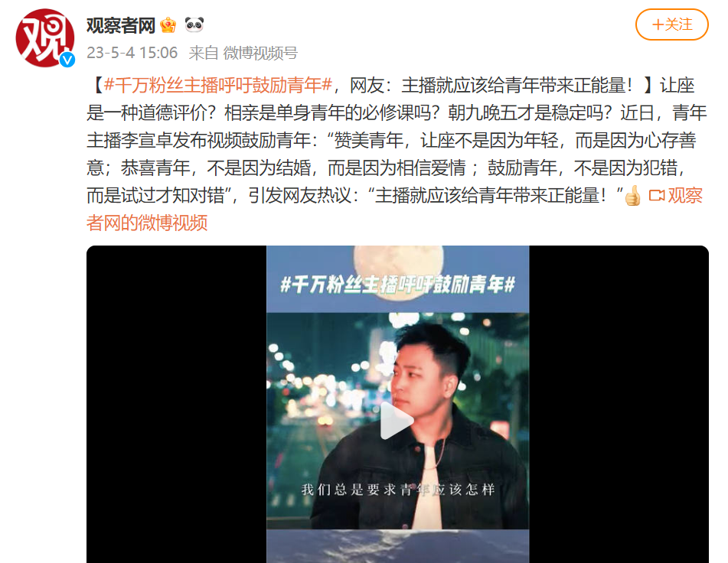The image size is (728, 563).
Task: Follow the account via +关注 button
Action: tap(672, 24)
